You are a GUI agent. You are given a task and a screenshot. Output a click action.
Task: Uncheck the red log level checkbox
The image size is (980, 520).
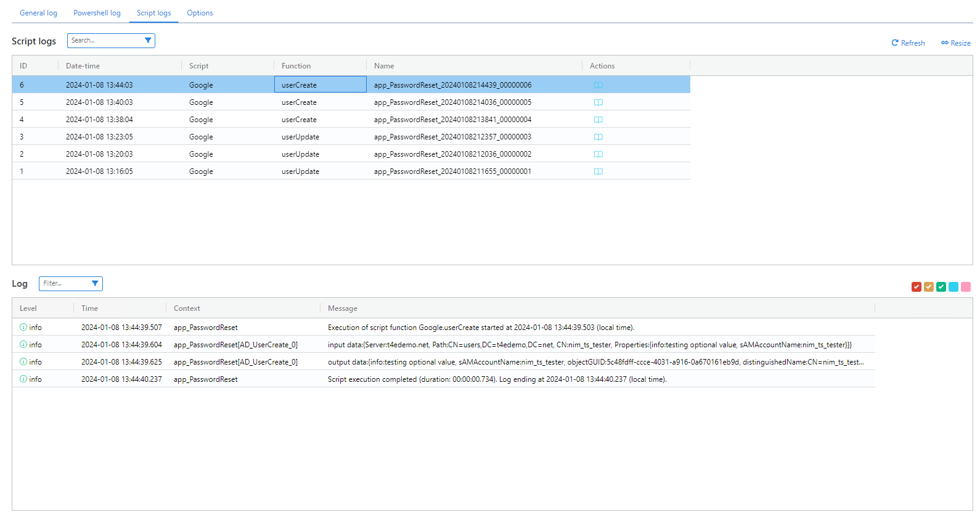916,287
